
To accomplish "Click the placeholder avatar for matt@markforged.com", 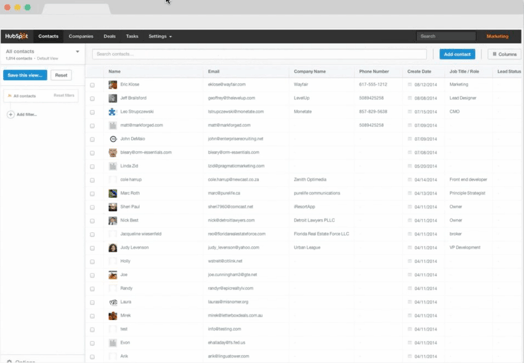I will [113, 125].
